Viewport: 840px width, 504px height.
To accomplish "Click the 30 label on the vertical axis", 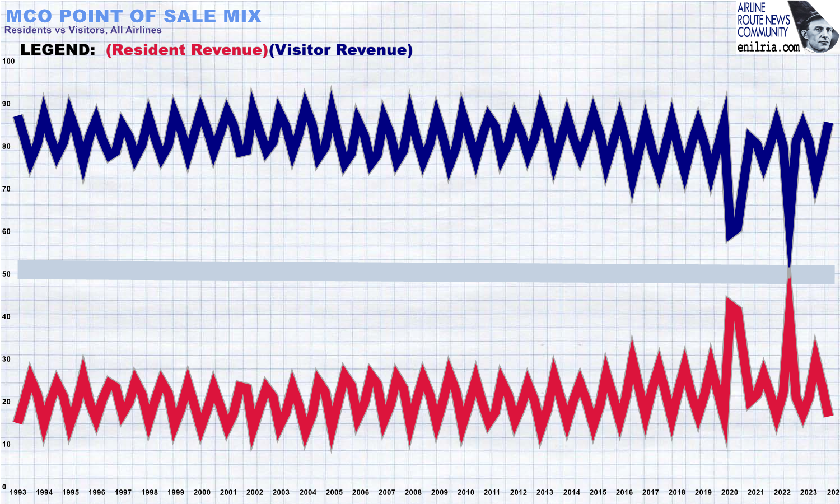I will 7,359.
